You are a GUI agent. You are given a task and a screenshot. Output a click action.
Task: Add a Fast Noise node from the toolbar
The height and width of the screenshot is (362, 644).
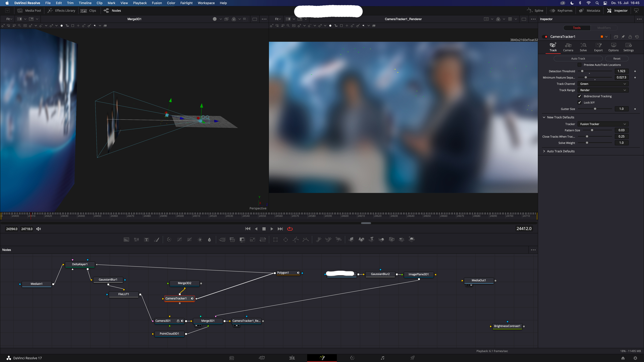136,240
